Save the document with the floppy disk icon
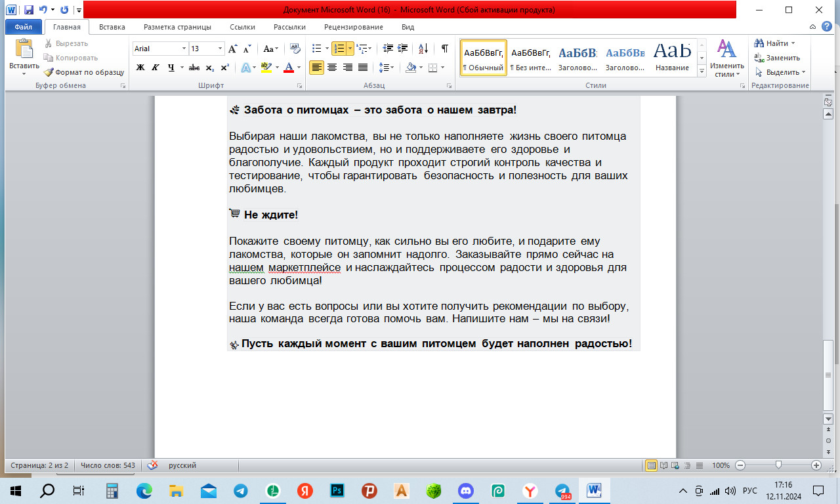The image size is (840, 504). click(x=28, y=10)
